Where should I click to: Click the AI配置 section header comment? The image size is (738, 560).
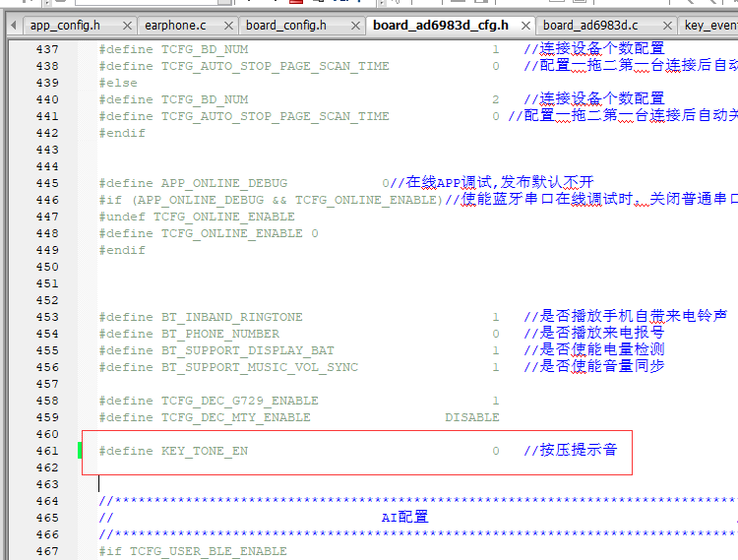click(404, 517)
